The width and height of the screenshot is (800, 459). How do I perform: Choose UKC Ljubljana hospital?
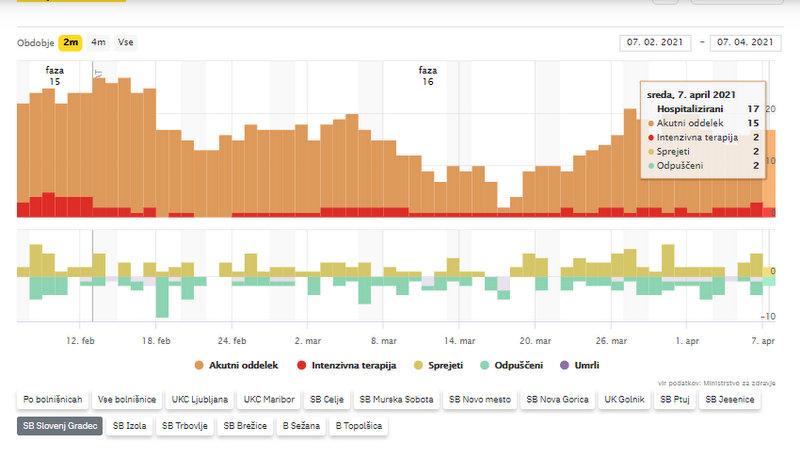coord(199,400)
